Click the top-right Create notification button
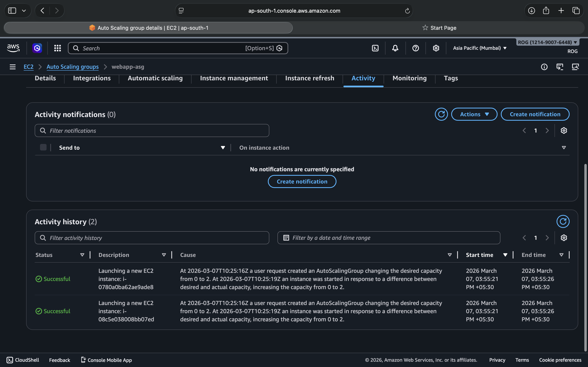 pos(535,114)
